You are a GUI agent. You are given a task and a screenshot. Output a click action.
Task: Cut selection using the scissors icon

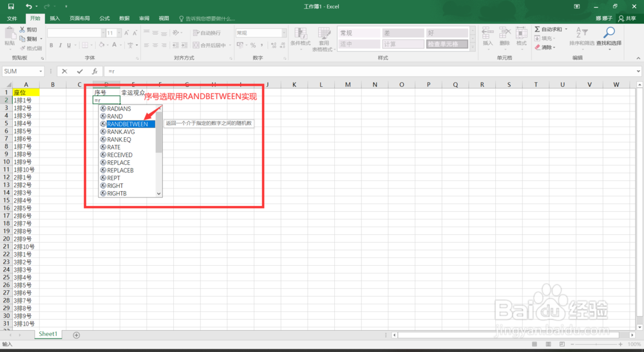[22, 30]
